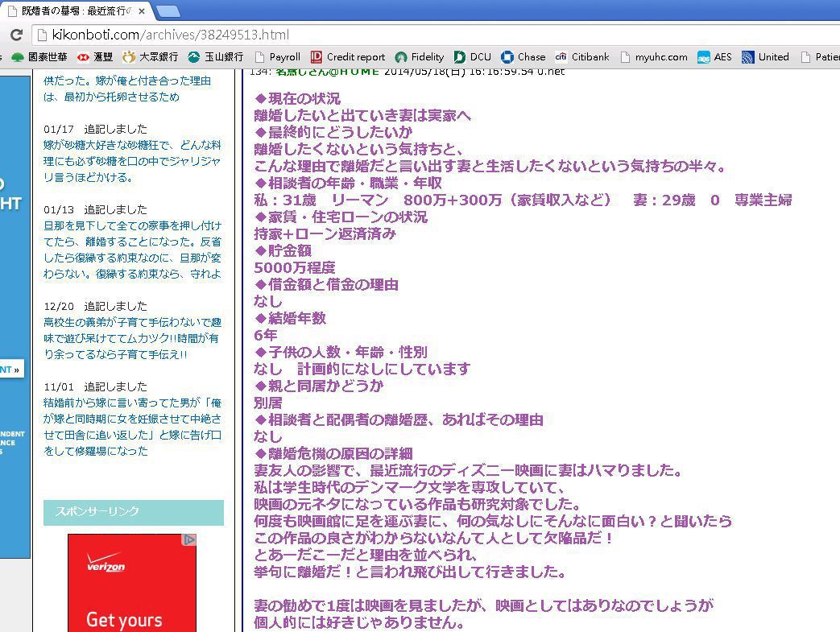840x632 pixels.
Task: Open the United bookmark
Action: [766, 57]
